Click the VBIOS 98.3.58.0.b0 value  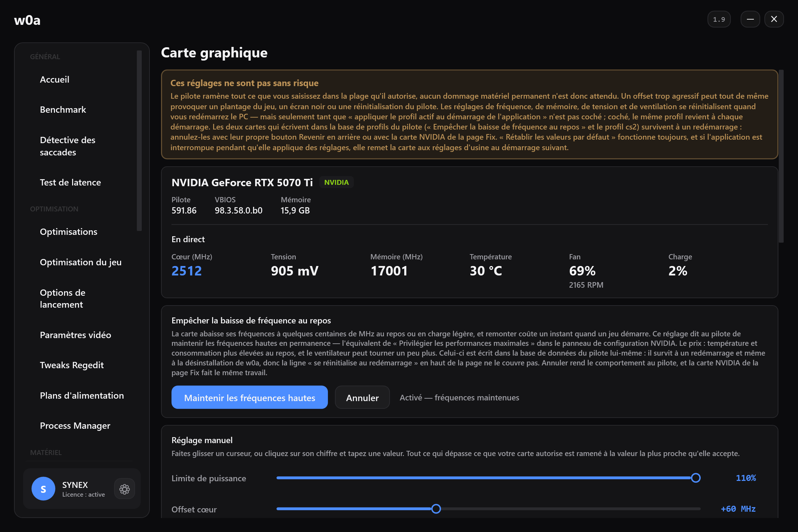tap(238, 210)
